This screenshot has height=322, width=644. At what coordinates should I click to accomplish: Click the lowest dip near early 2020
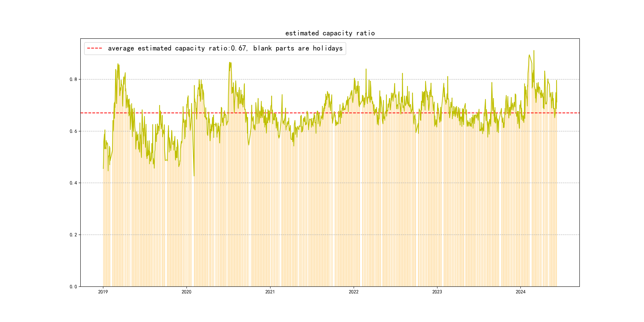(x=194, y=176)
